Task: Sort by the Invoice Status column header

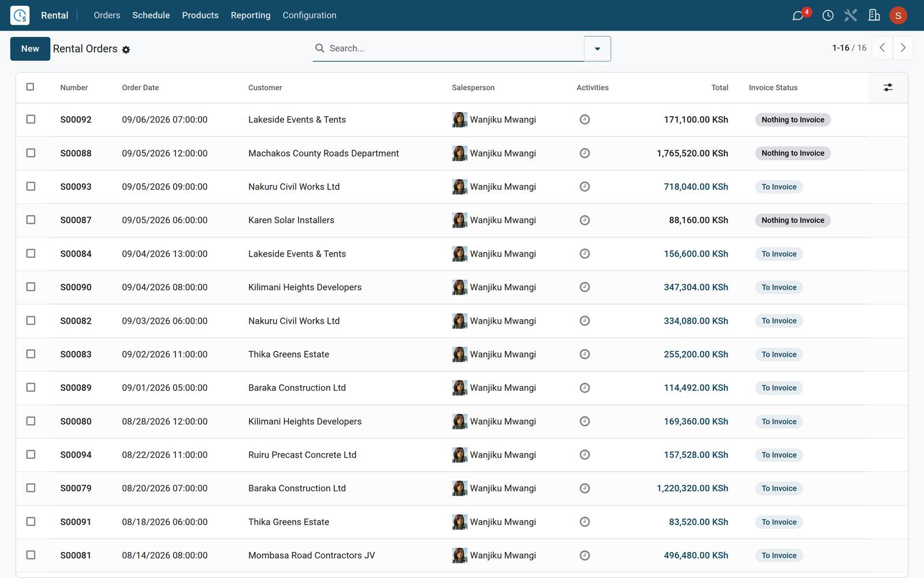Action: tap(773, 88)
